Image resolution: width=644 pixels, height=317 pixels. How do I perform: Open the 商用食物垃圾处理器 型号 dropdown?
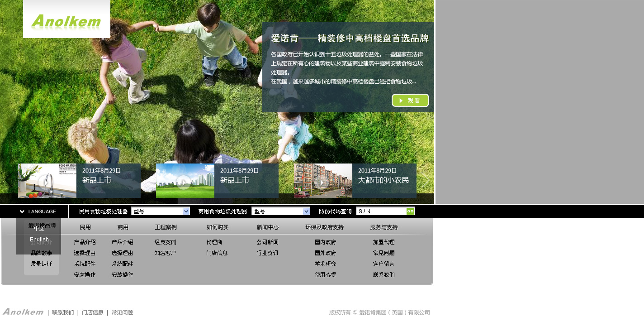[x=281, y=211]
